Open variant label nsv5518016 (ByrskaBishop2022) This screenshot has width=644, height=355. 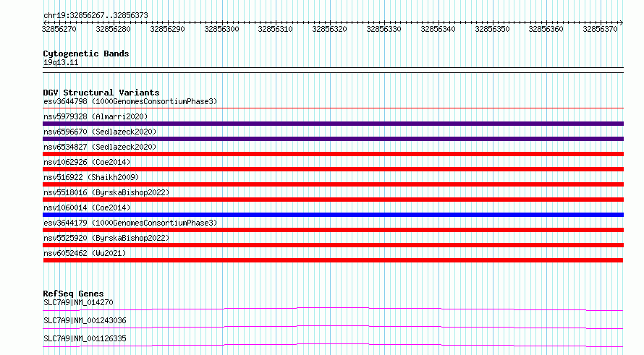pyautogui.click(x=106, y=192)
